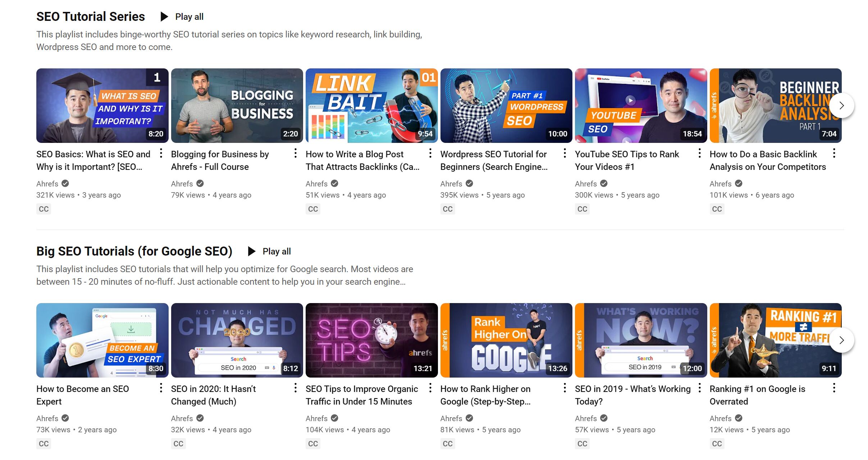Play all videos in SEO Tutorial Series
Image resolution: width=868 pixels, height=460 pixels.
point(182,17)
